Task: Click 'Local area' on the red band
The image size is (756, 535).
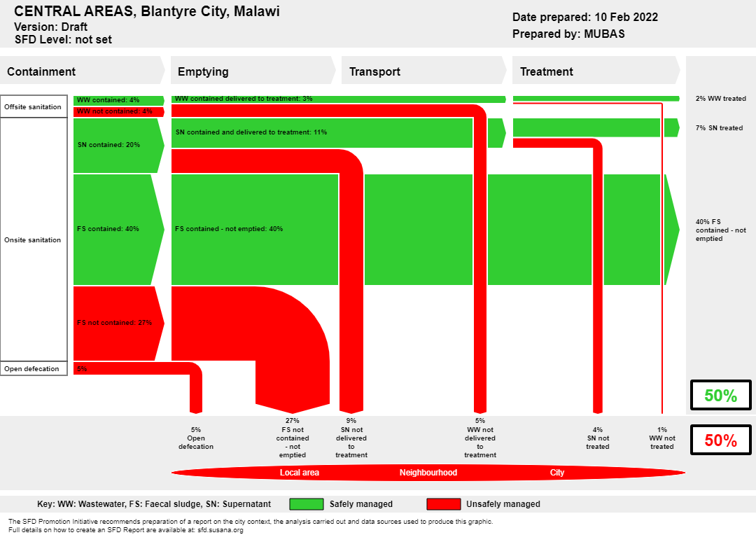Action: 300,473
